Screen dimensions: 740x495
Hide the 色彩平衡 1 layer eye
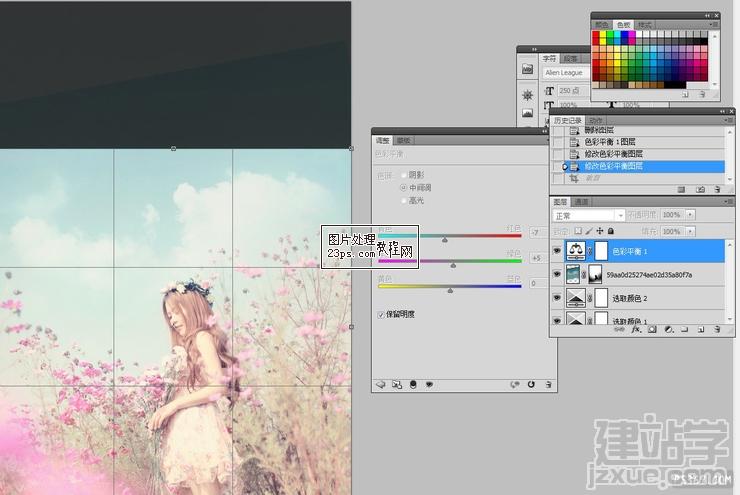(x=557, y=251)
